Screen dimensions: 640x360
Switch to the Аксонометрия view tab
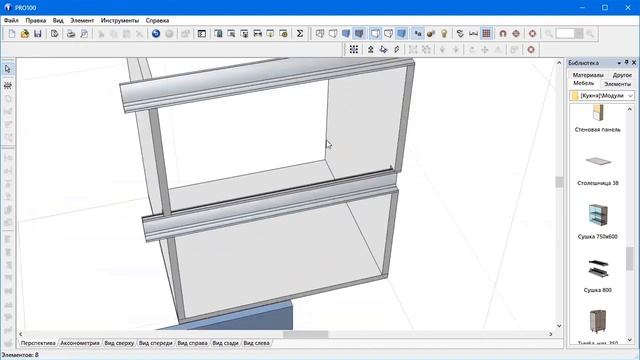pyautogui.click(x=80, y=343)
